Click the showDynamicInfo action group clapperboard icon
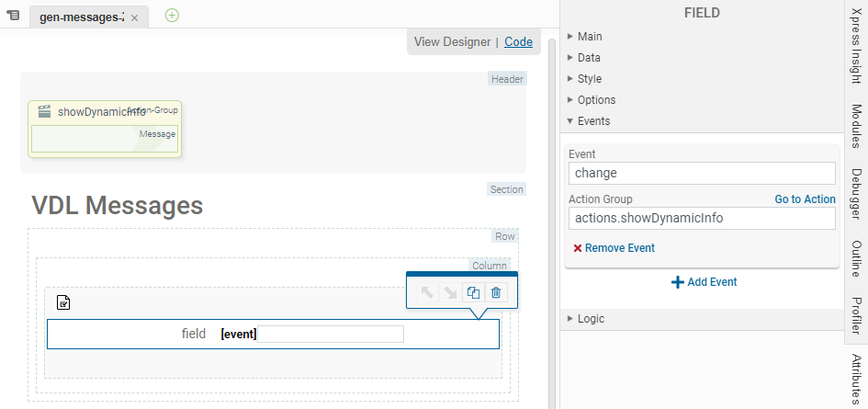This screenshot has width=868, height=409. click(44, 111)
